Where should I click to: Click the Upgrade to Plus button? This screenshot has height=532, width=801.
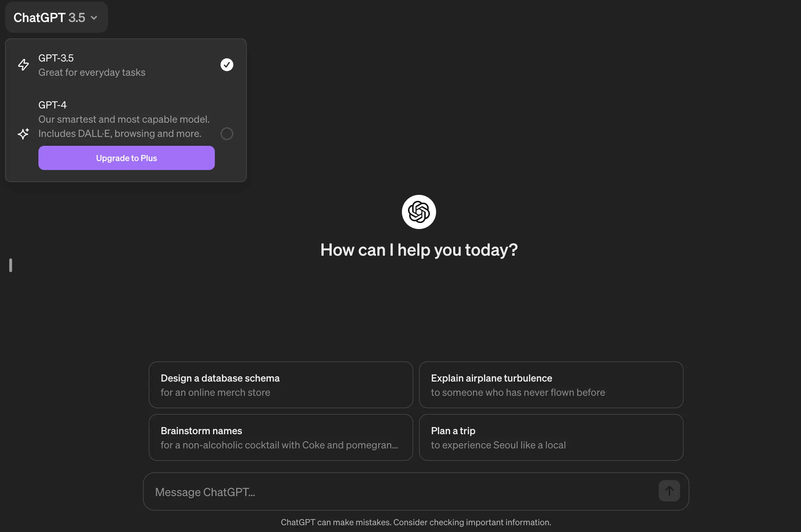(x=127, y=158)
